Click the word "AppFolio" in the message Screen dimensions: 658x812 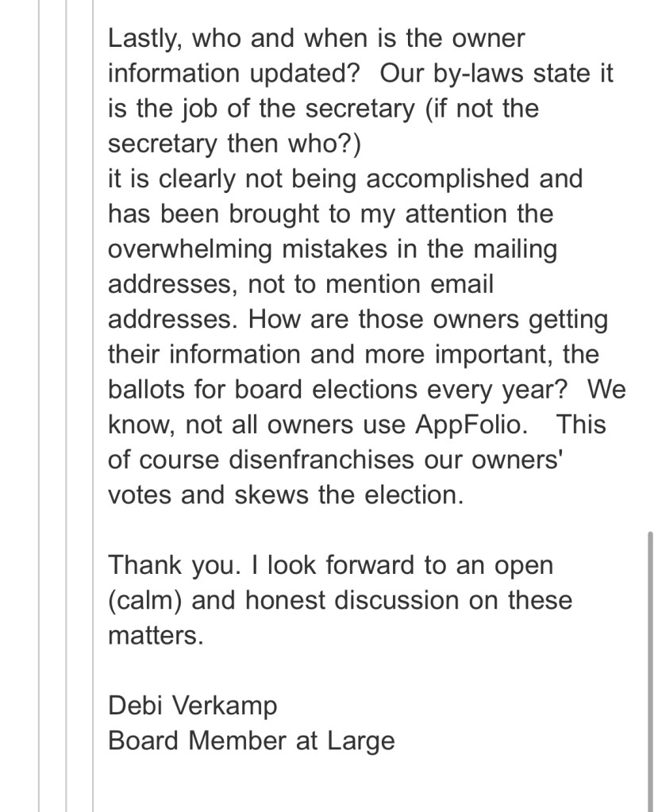tap(471, 425)
